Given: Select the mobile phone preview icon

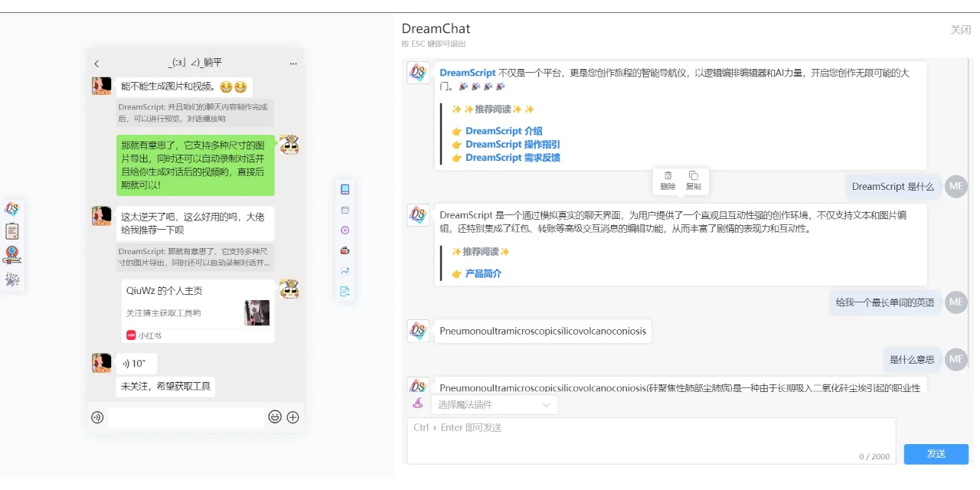Looking at the screenshot, I should pyautogui.click(x=345, y=189).
